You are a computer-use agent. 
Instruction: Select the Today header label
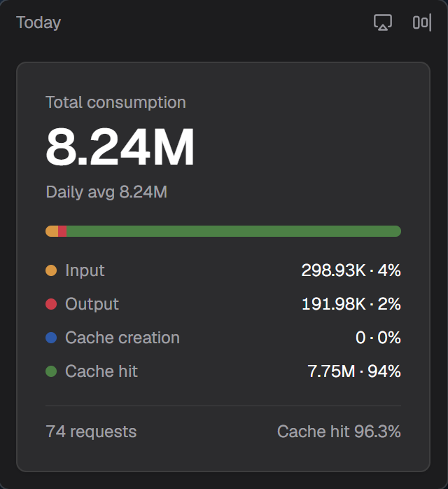coord(38,22)
